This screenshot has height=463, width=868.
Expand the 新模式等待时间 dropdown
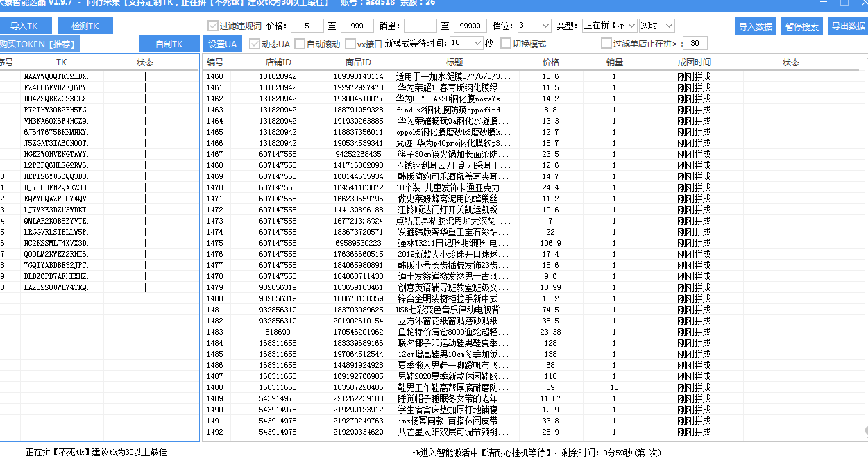click(466, 43)
